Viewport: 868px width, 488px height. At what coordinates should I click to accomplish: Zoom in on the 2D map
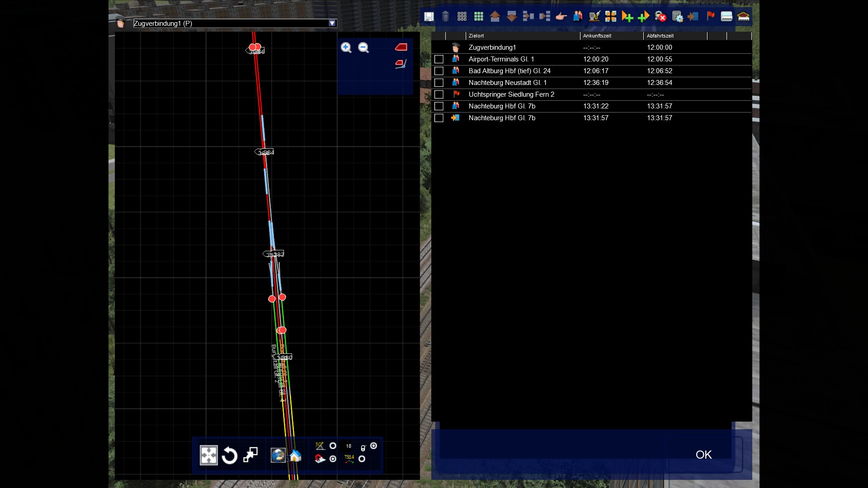click(x=346, y=47)
